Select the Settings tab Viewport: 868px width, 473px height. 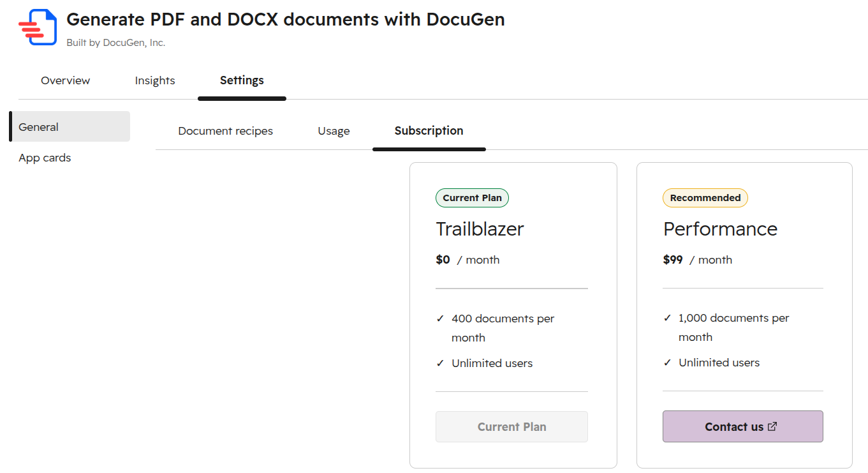[242, 80]
